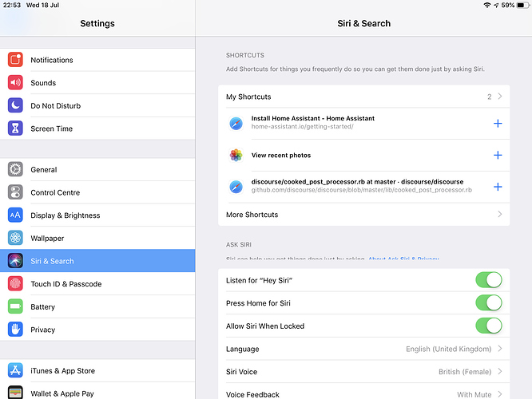Add Install Home Assistant shortcut with plus
The image size is (532, 399).
pyautogui.click(x=498, y=124)
